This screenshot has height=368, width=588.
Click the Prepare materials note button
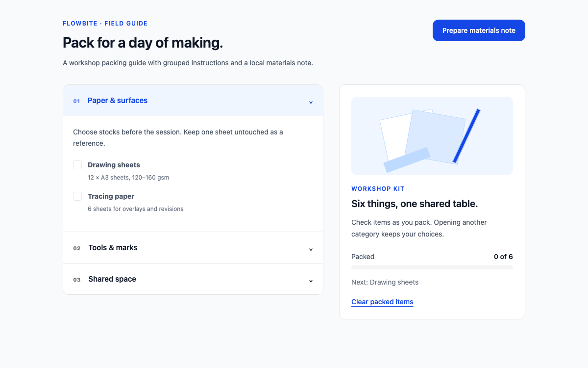pos(479,30)
